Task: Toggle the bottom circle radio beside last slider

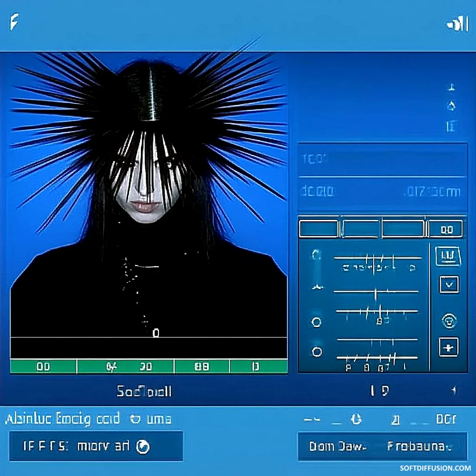Action: pyautogui.click(x=317, y=352)
